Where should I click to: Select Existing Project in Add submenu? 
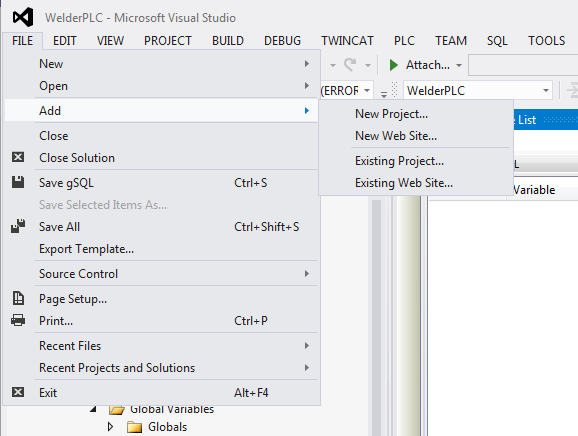click(416, 161)
